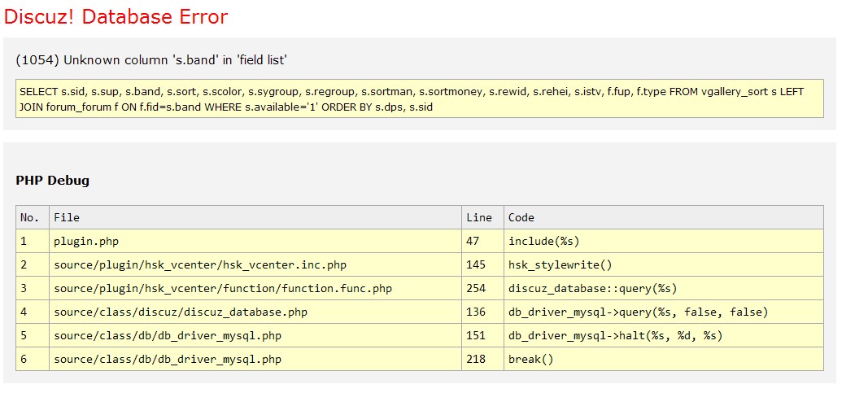This screenshot has width=868, height=393.
Task: Click row number 4 in No. column
Action: click(33, 312)
